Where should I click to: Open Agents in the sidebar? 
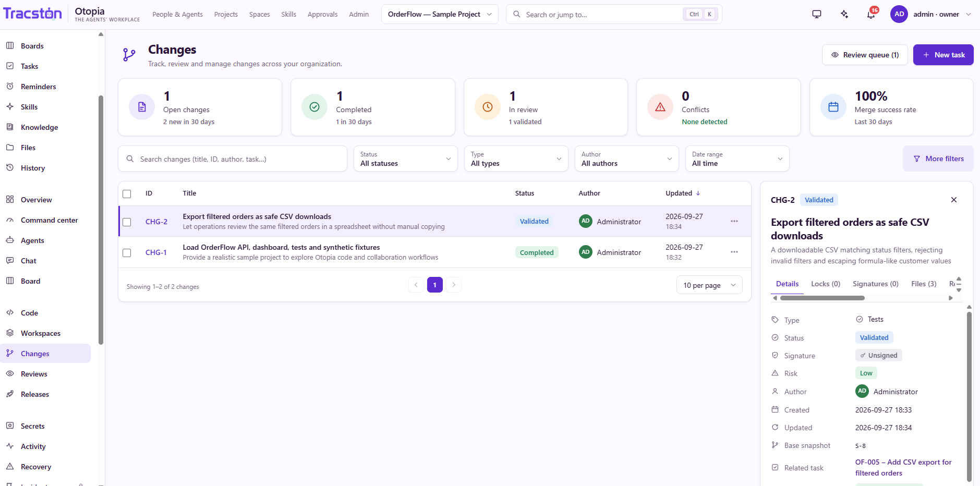tap(45, 240)
